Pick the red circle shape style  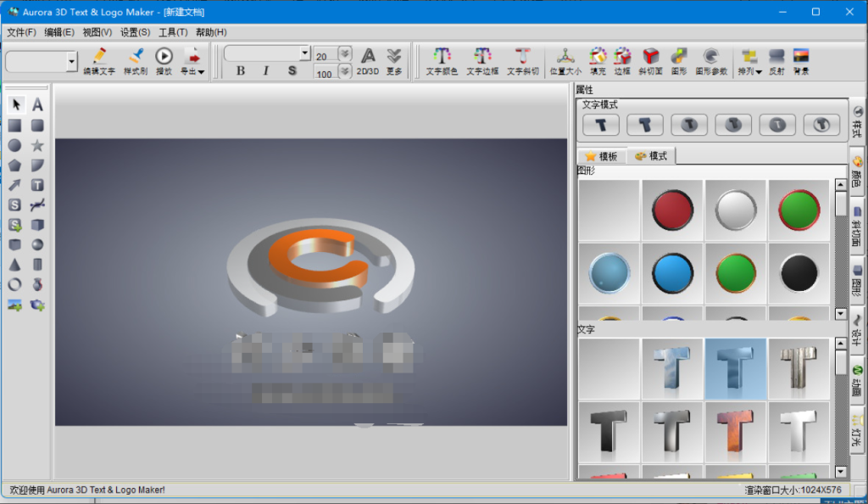pyautogui.click(x=672, y=210)
